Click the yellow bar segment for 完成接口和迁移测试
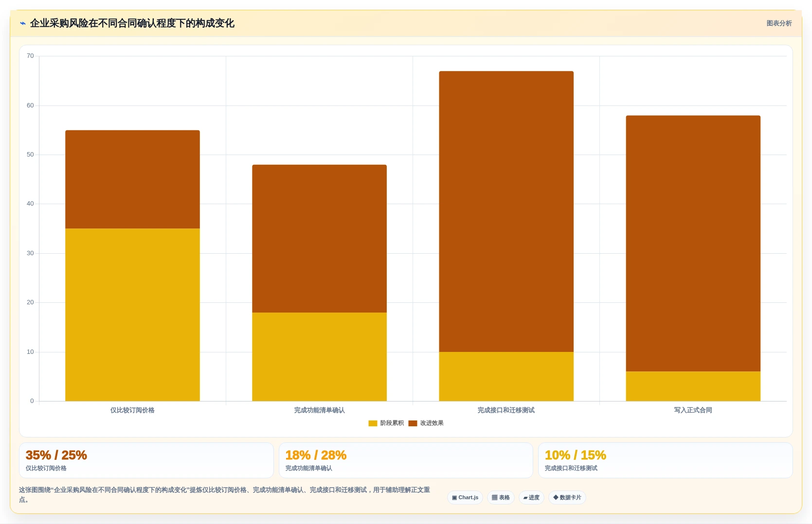812x524 pixels. pos(506,376)
